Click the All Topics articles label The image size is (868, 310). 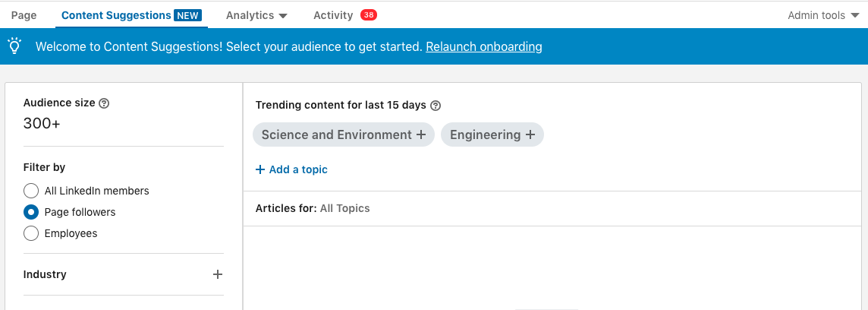tap(345, 208)
